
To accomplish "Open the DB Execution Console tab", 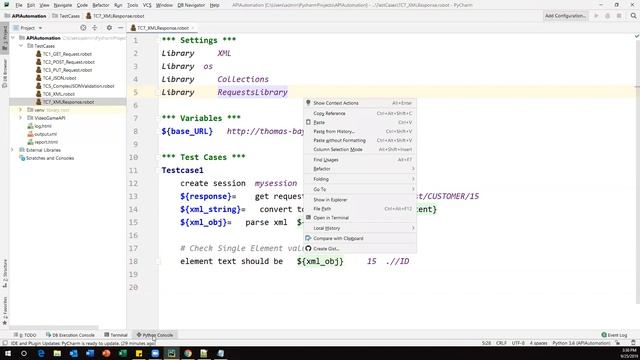I will click(x=70, y=335).
